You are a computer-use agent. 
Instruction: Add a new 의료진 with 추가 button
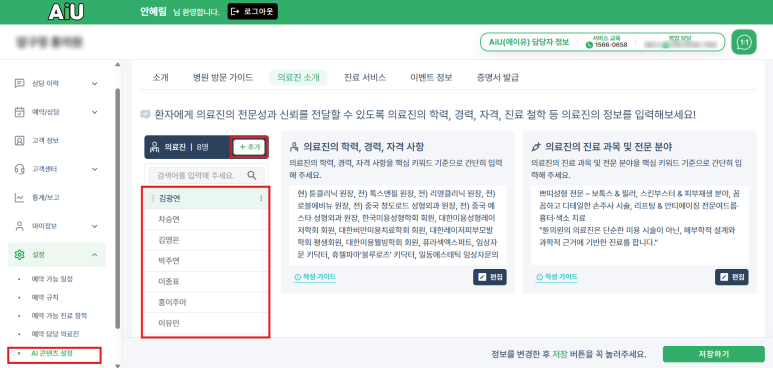(249, 147)
